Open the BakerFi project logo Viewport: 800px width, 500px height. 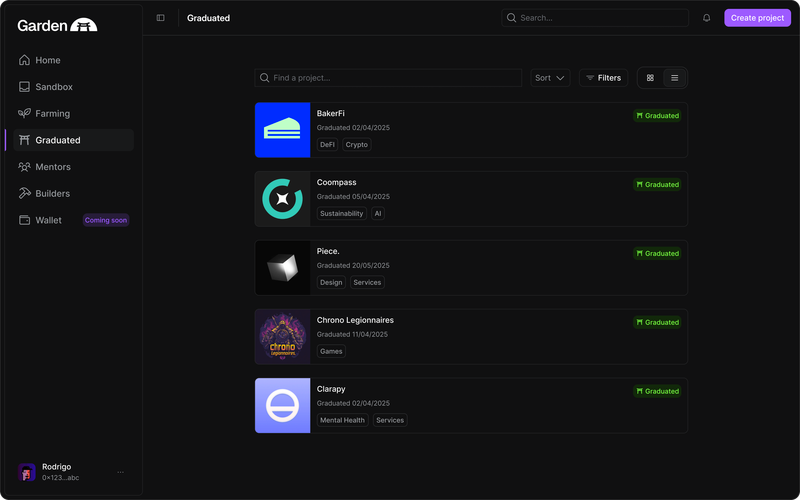[282, 130]
